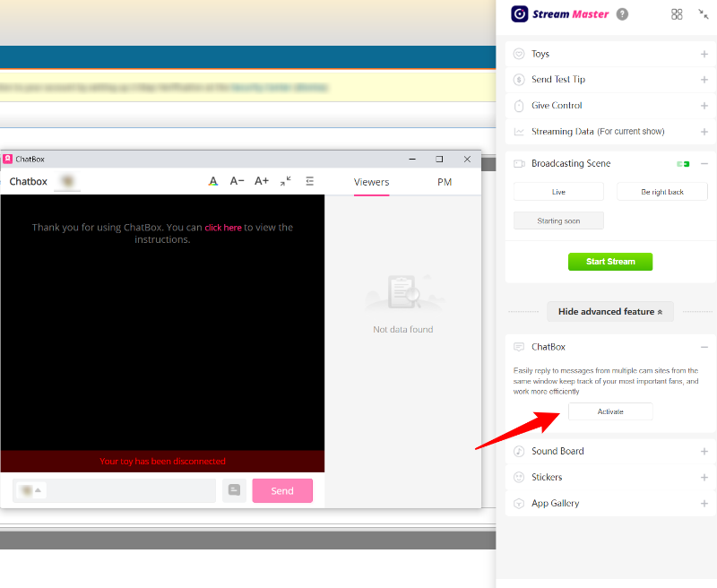The width and height of the screenshot is (717, 588).
Task: Select the Be right back scene
Action: point(662,192)
